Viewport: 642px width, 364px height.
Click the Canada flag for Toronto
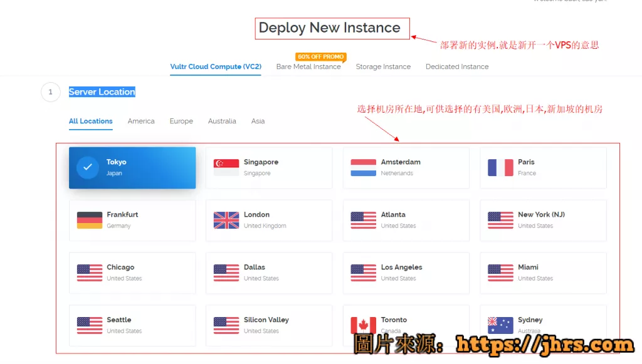coord(363,326)
